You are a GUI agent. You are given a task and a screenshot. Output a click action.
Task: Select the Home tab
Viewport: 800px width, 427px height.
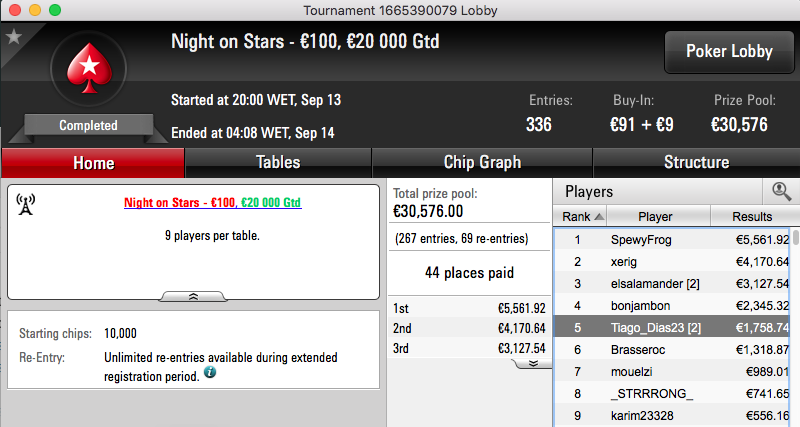93,163
